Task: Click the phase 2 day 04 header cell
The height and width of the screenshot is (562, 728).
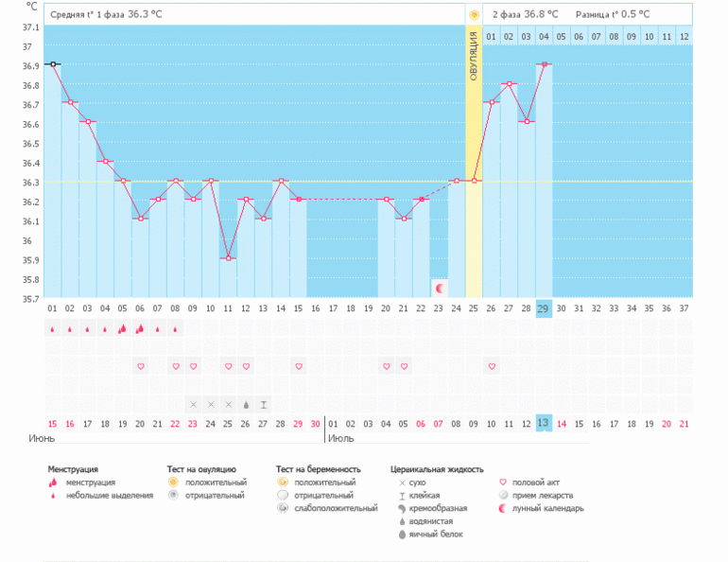Action: tap(544, 36)
